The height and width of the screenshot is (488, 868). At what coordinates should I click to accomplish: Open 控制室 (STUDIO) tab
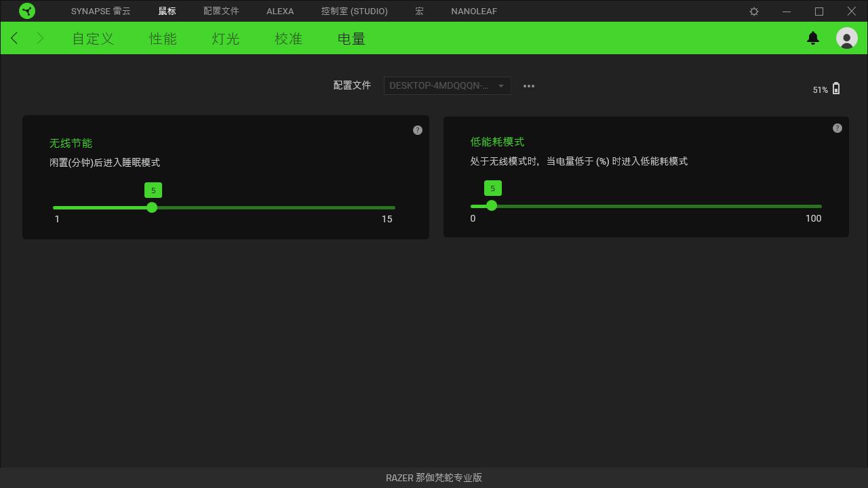point(355,12)
